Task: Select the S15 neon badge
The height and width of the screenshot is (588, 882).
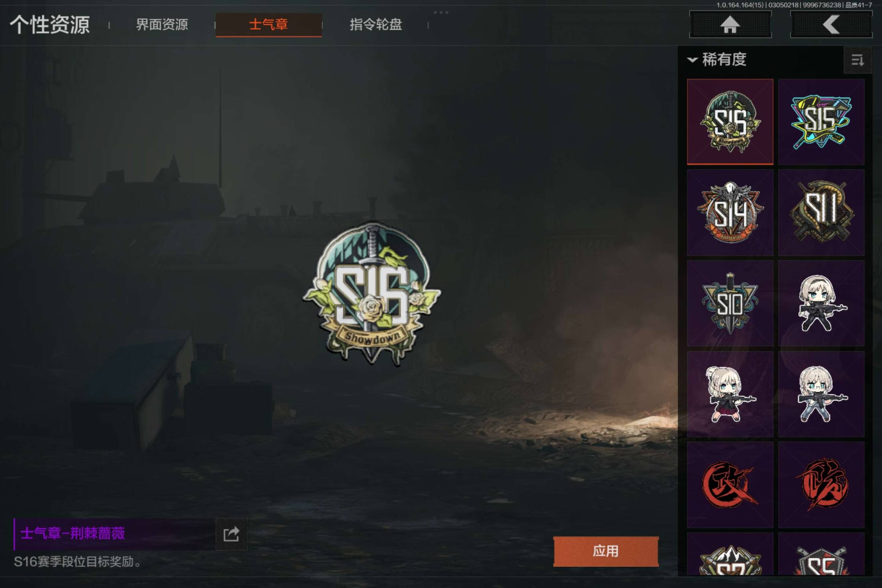Action: pos(821,122)
